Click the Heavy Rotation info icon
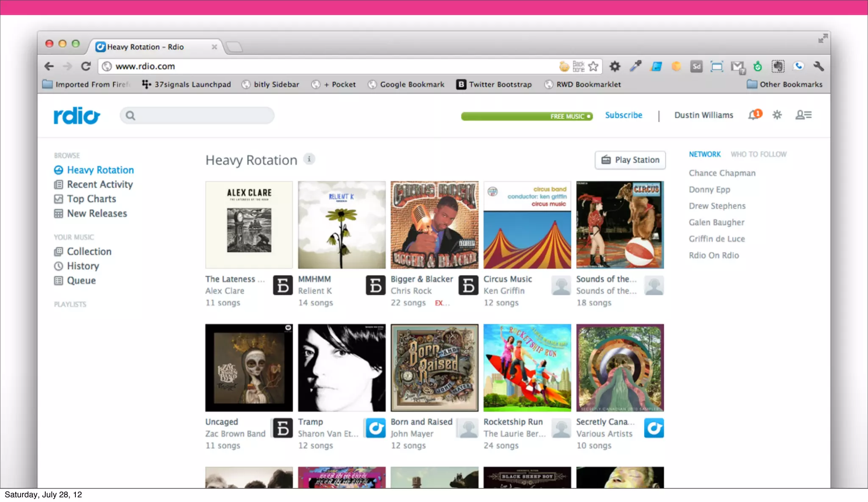 pyautogui.click(x=309, y=159)
